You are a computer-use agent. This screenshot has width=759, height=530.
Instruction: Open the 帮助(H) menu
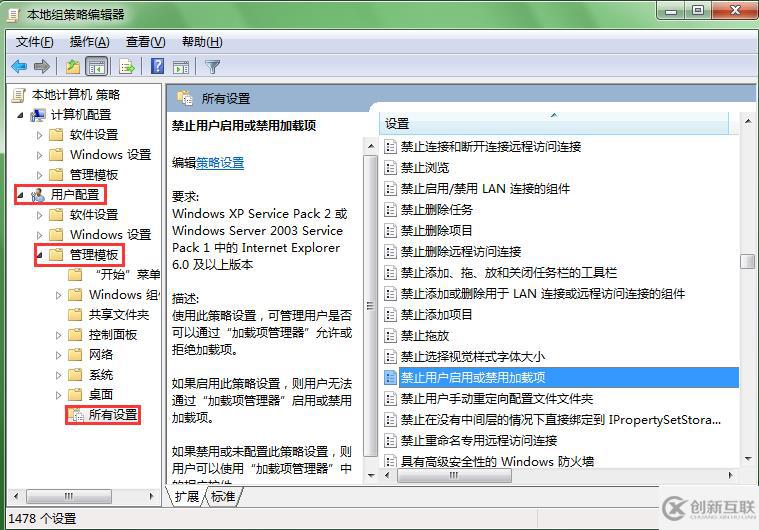tap(202, 42)
